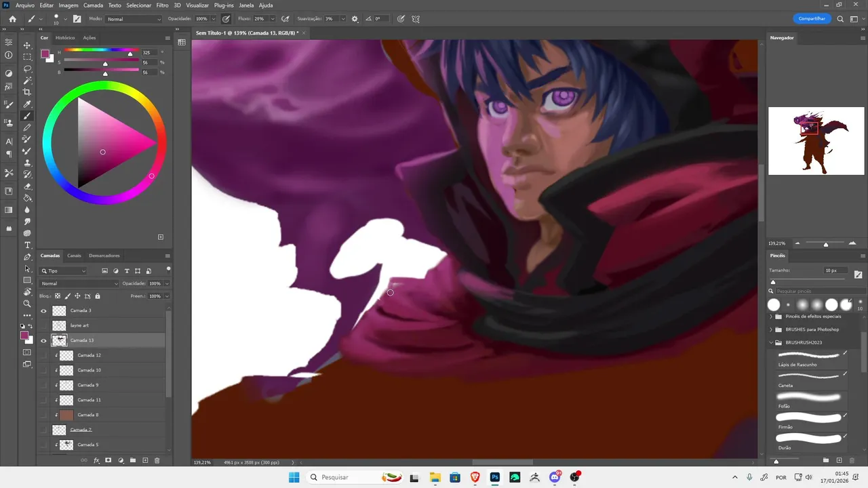Open Opacidade dropdown in options bar
Image resolution: width=868 pixels, height=488 pixels.
(214, 19)
